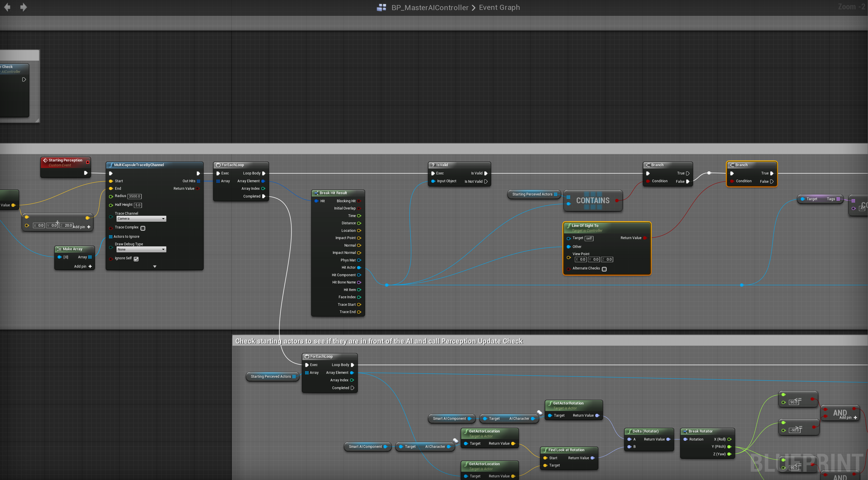Open the Draw Debug Type dropdown
This screenshot has width=868, height=480.
point(141,249)
